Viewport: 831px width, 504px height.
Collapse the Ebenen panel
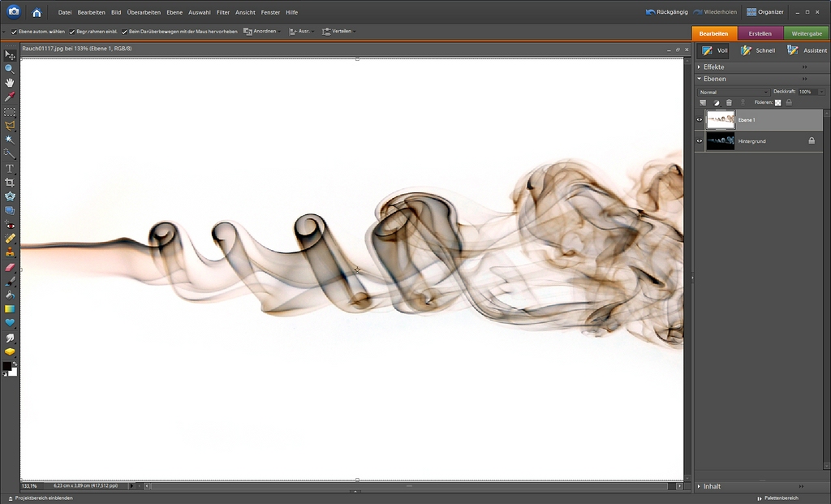point(699,79)
